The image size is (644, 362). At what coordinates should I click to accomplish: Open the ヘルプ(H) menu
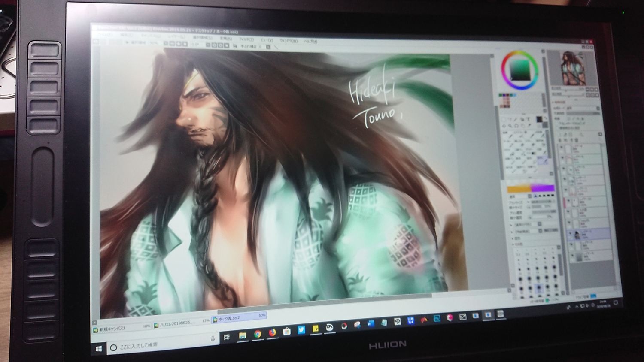(x=310, y=42)
